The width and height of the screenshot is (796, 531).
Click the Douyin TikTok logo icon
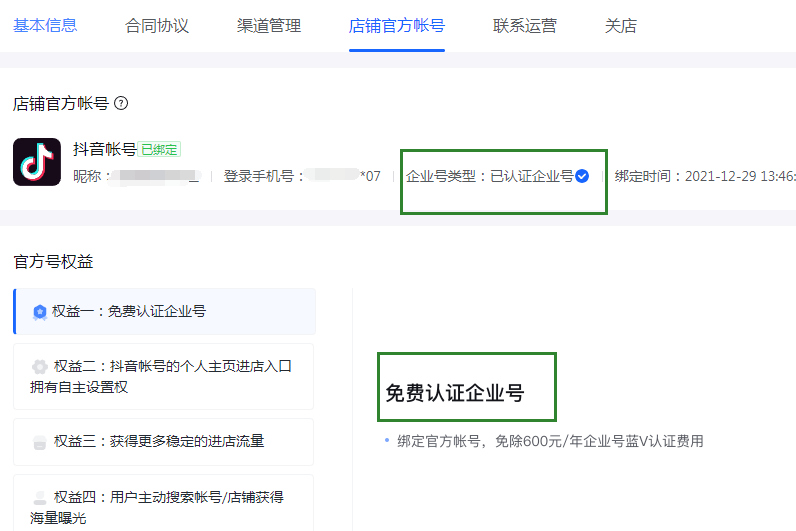pos(37,162)
